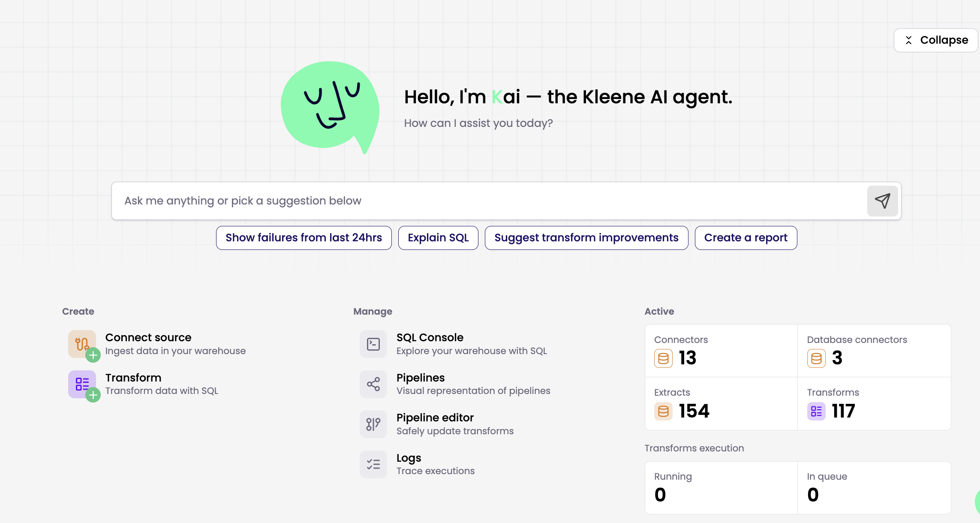Open the Transform create link
The image size is (980, 523).
(133, 378)
